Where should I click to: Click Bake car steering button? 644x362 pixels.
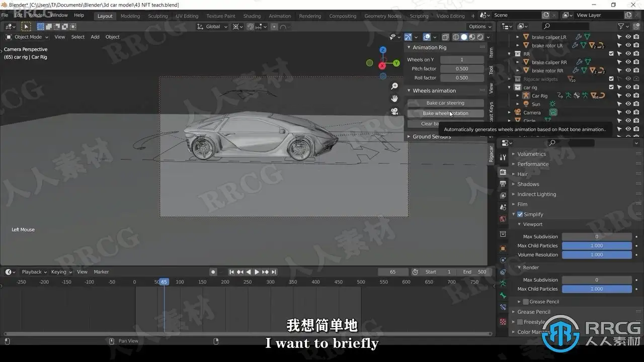click(x=445, y=103)
